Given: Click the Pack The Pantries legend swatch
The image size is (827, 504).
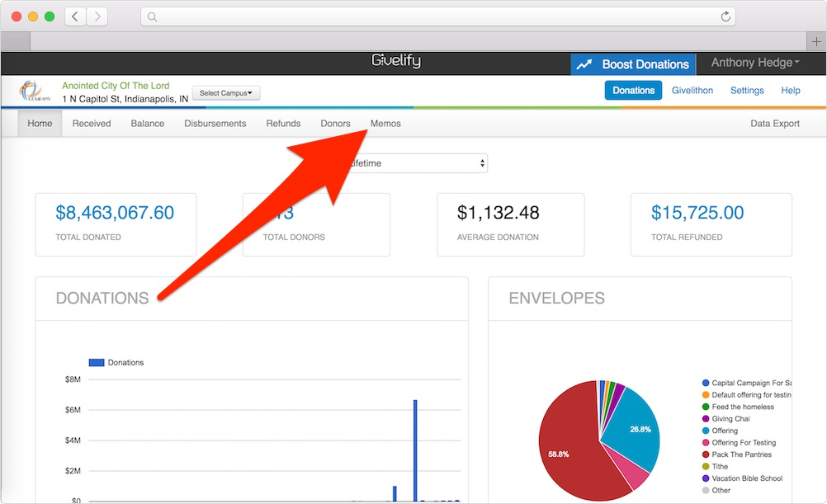Looking at the screenshot, I should pos(706,455).
